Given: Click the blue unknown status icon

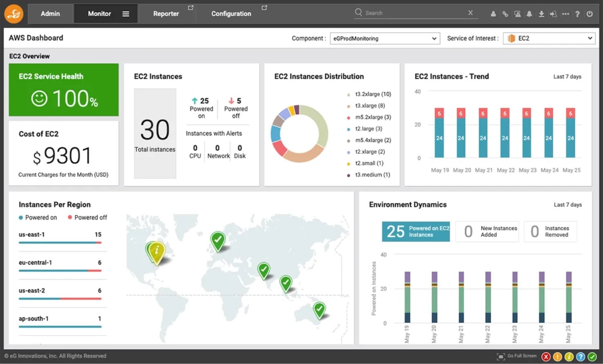Looking at the screenshot, I should coord(580,357).
